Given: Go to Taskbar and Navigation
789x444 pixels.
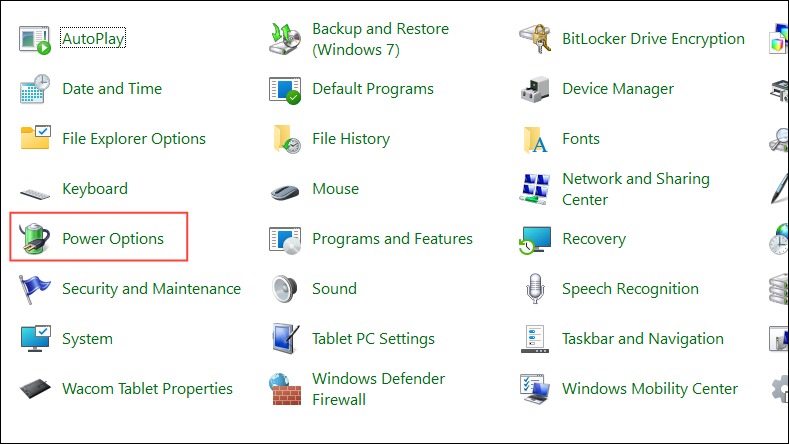Looking at the screenshot, I should point(643,339).
